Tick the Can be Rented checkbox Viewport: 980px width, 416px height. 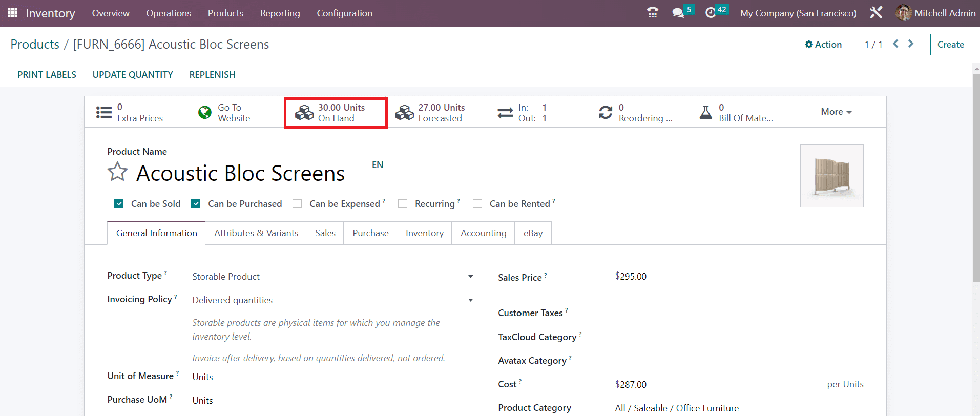coord(477,204)
